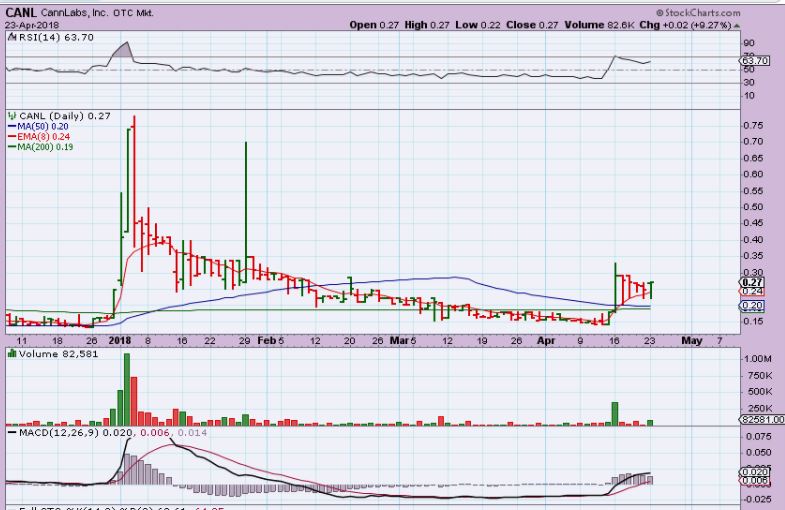Click the Chg +0.02 (+9.27%) value
This screenshot has width=785, height=510.
click(x=685, y=25)
